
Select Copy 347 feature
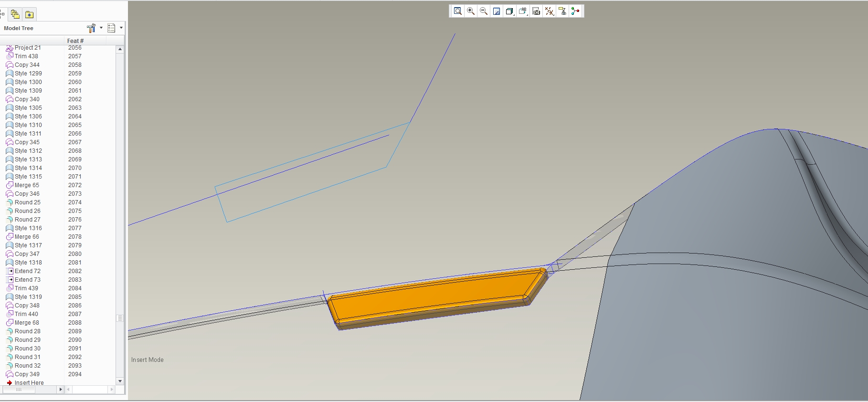click(27, 254)
